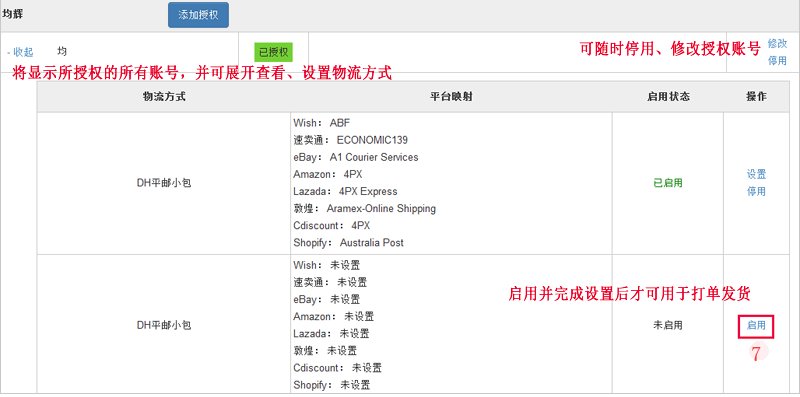Click DH平邮小包 in the unenabled row

pyautogui.click(x=164, y=325)
